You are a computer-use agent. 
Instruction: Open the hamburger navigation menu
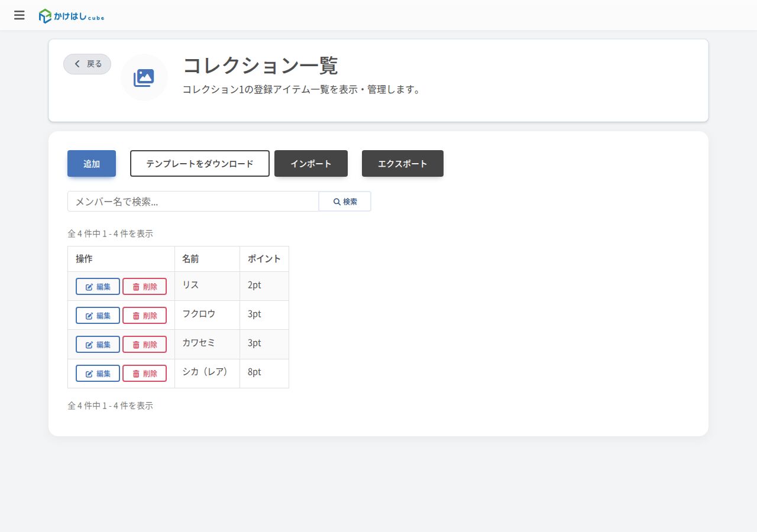pyautogui.click(x=20, y=15)
